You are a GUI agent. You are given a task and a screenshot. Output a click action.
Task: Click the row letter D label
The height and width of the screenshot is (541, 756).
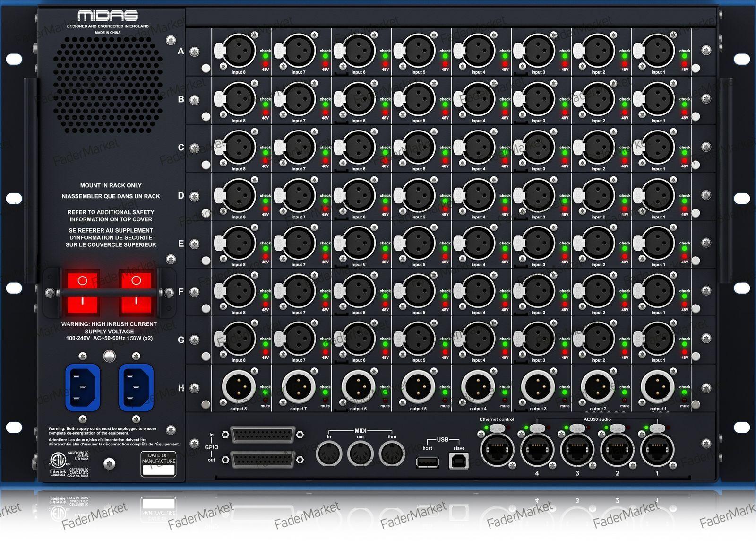pyautogui.click(x=181, y=195)
